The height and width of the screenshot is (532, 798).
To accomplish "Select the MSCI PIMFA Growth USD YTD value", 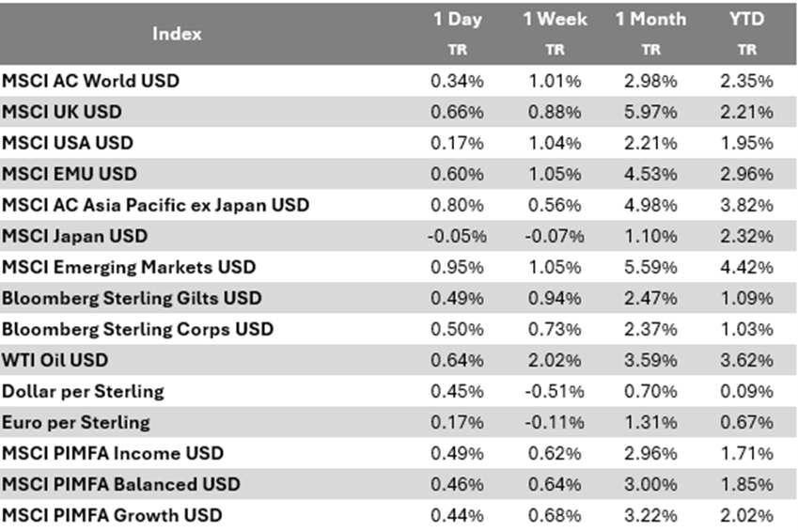I will pyautogui.click(x=751, y=515).
